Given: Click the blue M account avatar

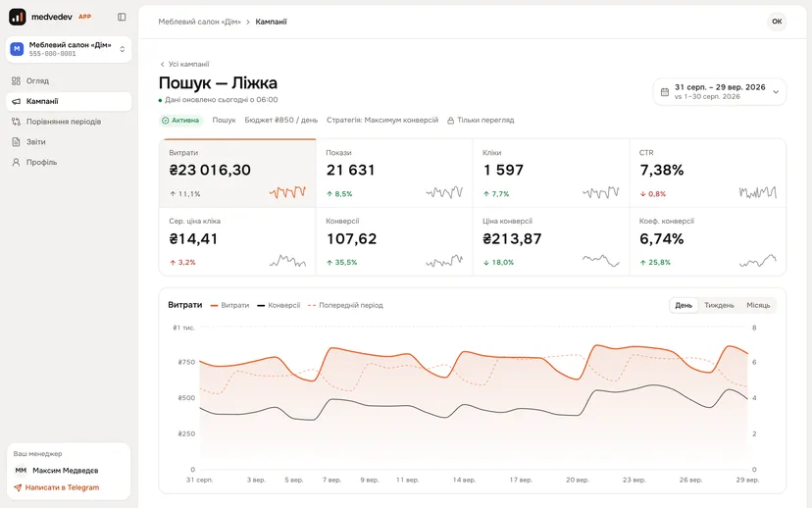Looking at the screenshot, I should point(17,49).
